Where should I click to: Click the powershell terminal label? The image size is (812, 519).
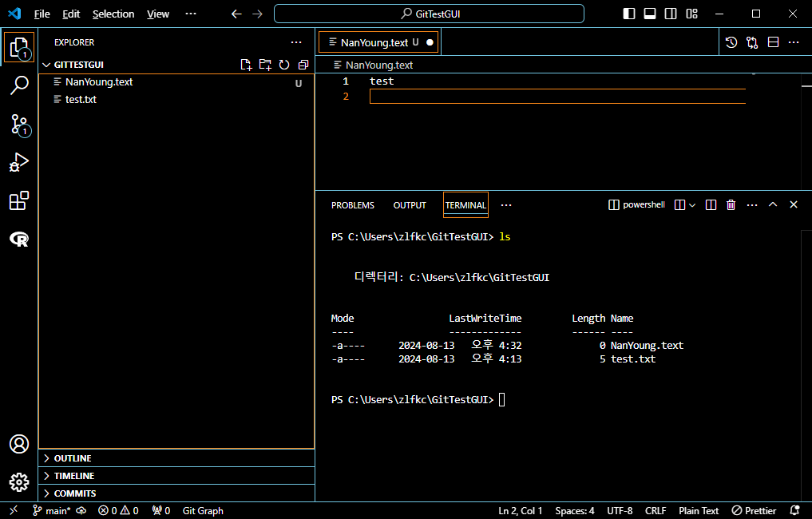point(636,205)
